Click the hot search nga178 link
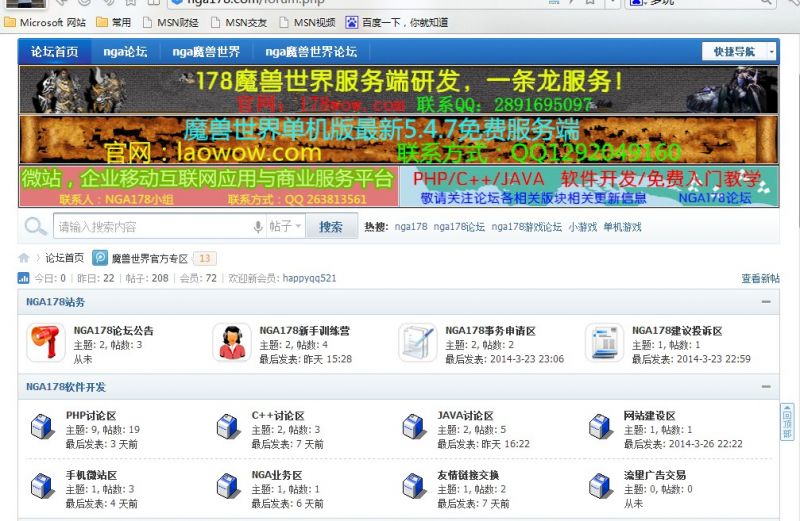The image size is (800, 521). pyautogui.click(x=411, y=227)
